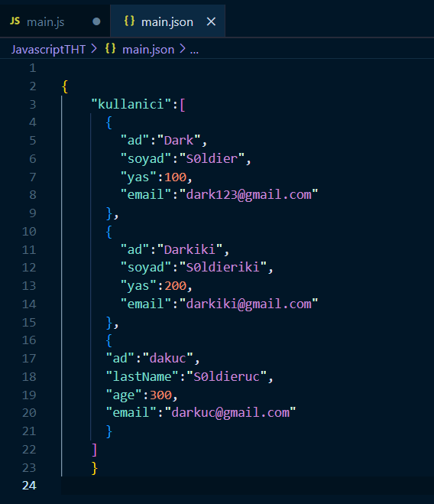Click main.json in the breadcrumb path
Screen dimensions: 434x504
coord(148,50)
